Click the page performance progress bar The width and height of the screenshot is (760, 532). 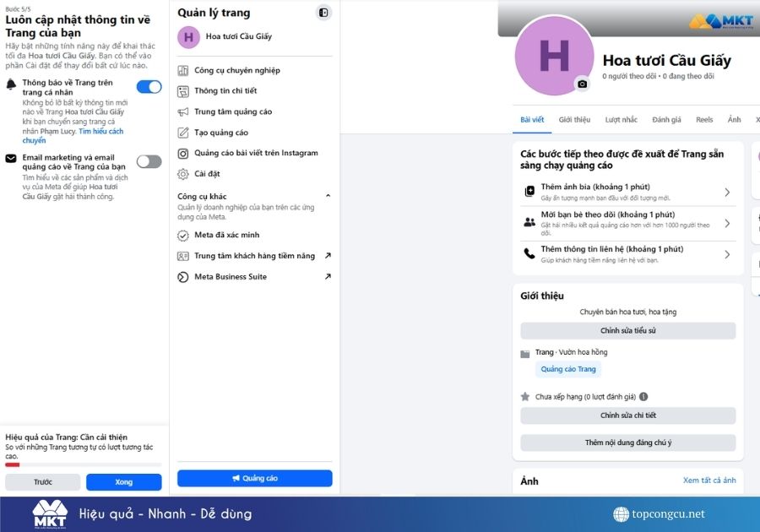coord(84,464)
